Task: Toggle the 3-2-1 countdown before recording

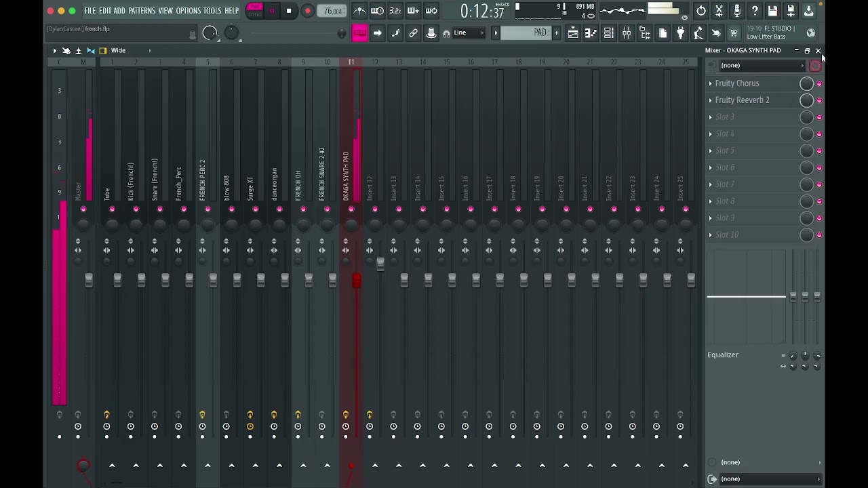Action: tap(395, 11)
